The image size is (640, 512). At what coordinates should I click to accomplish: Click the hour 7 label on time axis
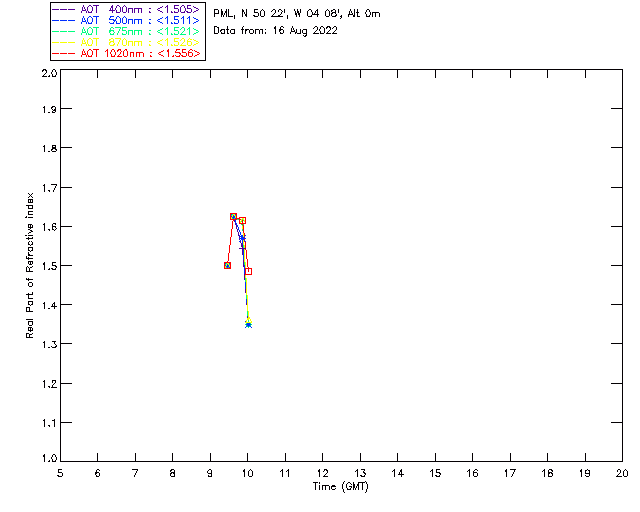click(135, 473)
